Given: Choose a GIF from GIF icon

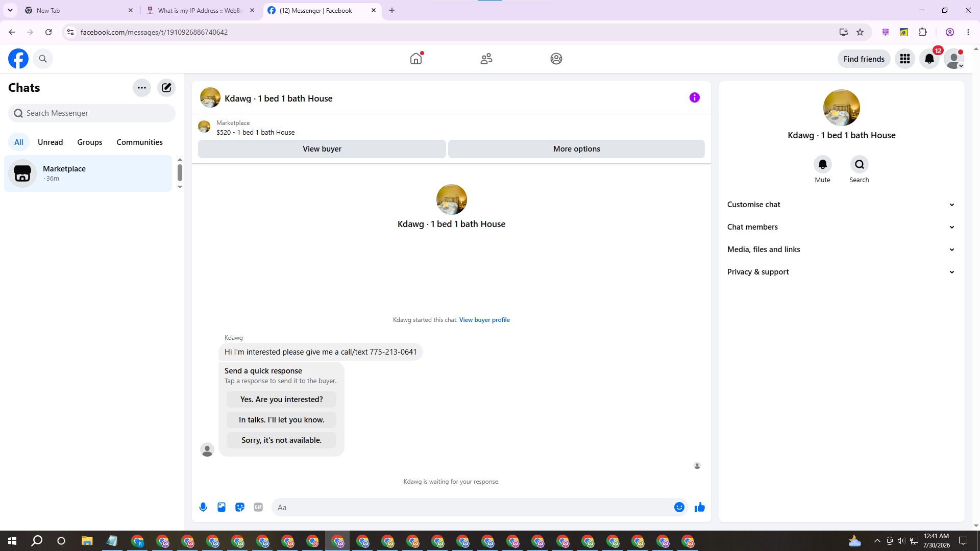Looking at the screenshot, I should [x=258, y=507].
